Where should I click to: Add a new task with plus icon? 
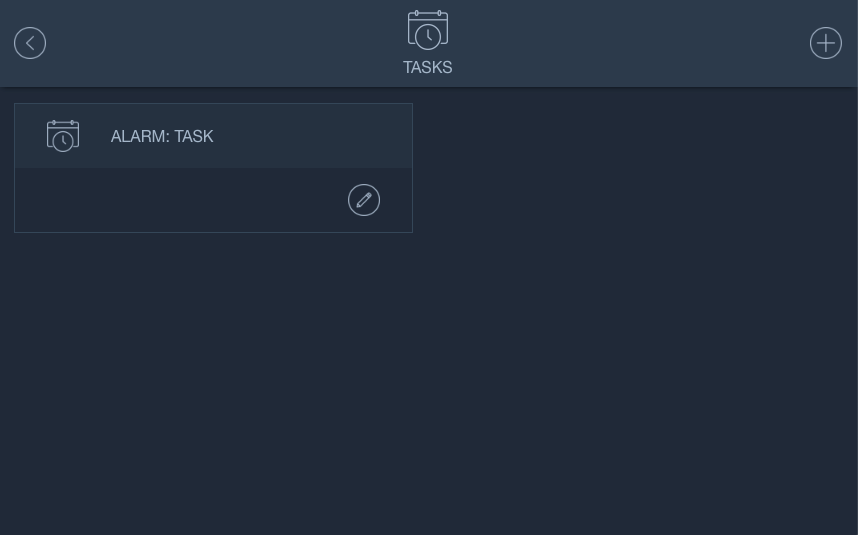click(825, 43)
